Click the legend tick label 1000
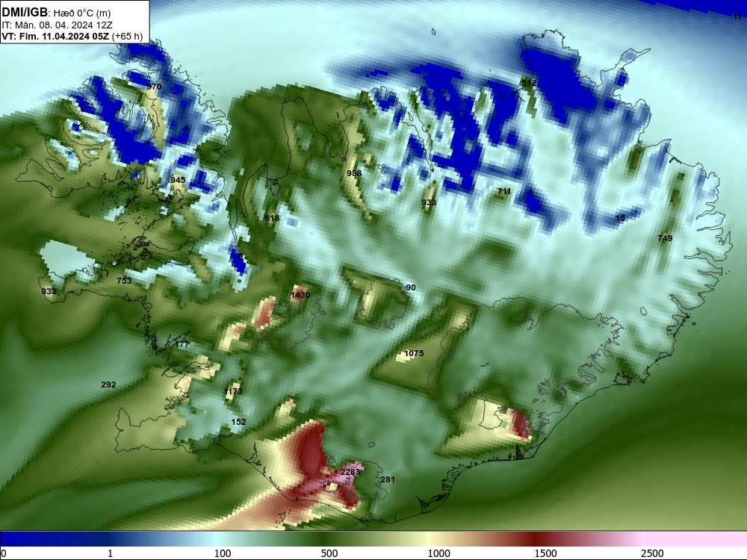747x560 pixels. (438, 553)
